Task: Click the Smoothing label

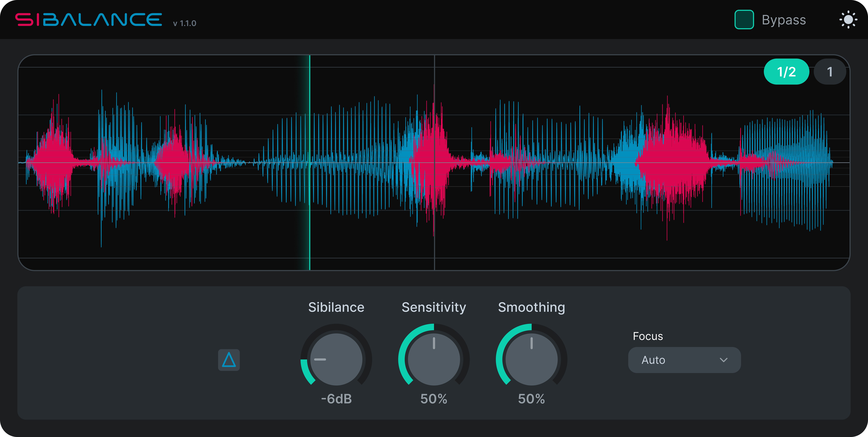Action: (x=531, y=307)
